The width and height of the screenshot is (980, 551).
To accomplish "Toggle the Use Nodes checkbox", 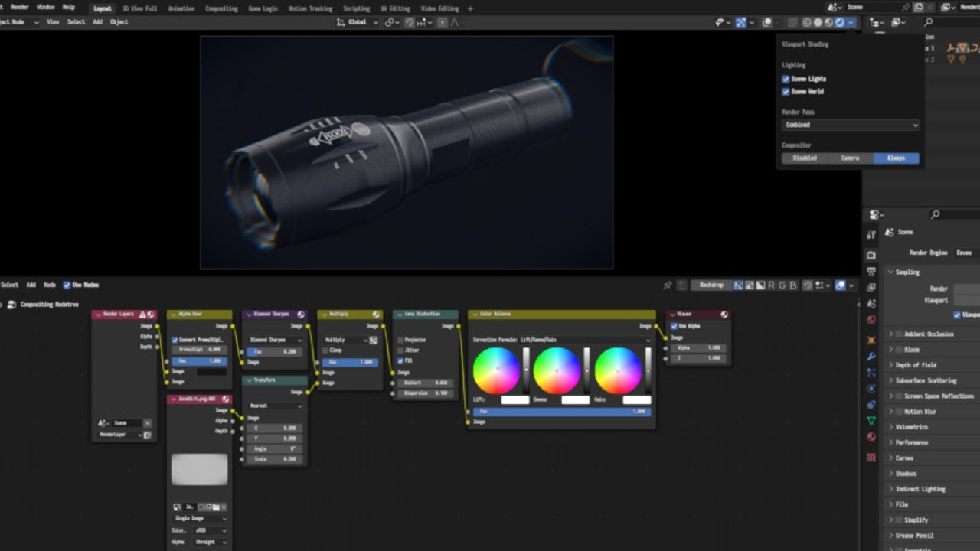I will point(67,285).
